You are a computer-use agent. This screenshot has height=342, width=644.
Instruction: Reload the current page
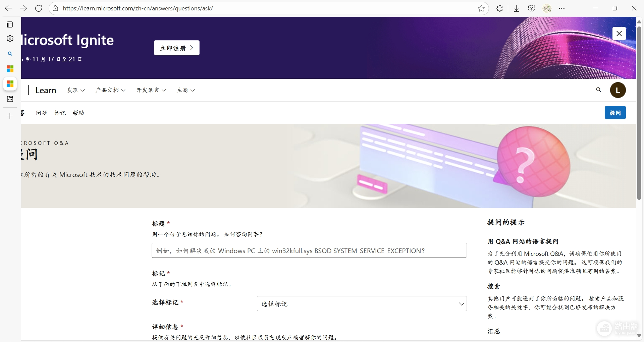coord(39,8)
